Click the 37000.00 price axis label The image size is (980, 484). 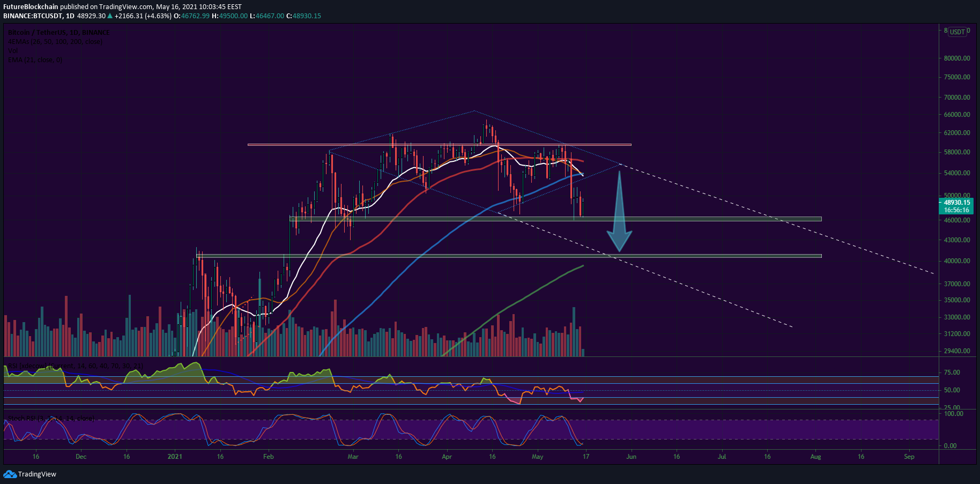coord(957,284)
